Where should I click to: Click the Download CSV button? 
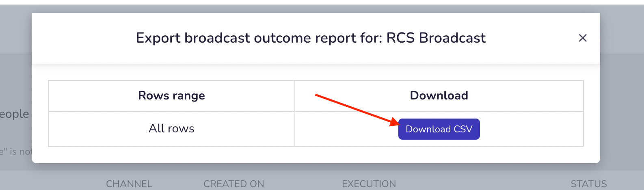[439, 129]
